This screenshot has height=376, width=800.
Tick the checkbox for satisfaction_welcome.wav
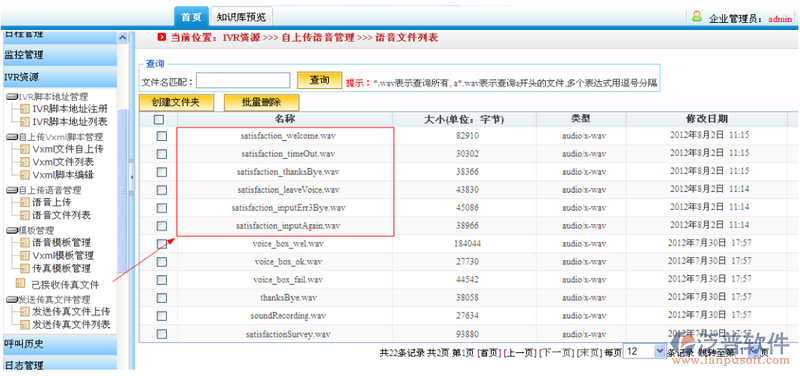[161, 136]
